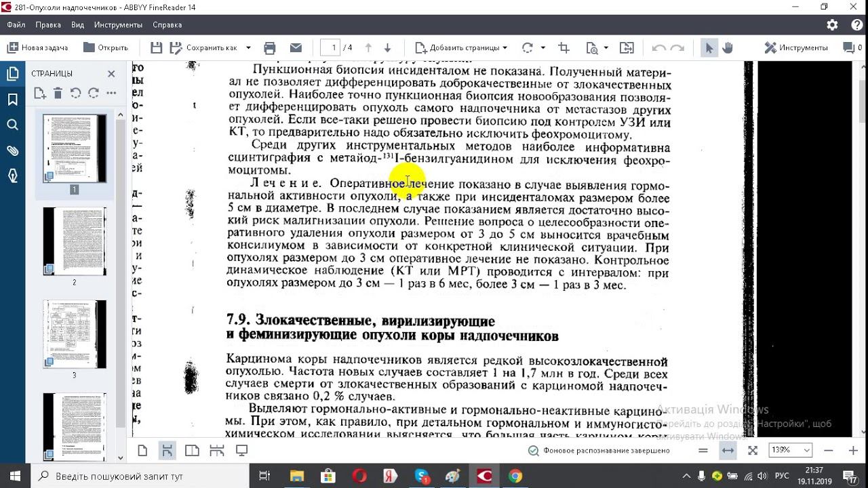This screenshot has width=868, height=488.
Task: Open the Attachments paperclip panel
Action: tap(12, 150)
